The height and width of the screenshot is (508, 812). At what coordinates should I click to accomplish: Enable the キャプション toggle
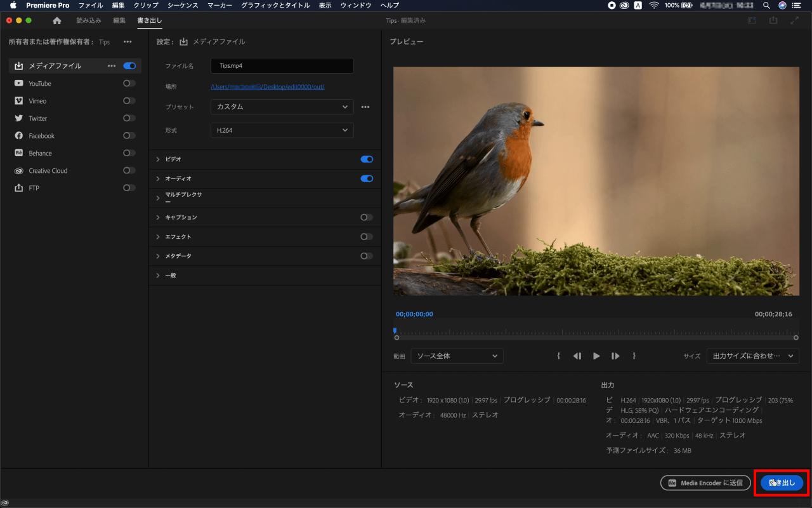tap(367, 217)
